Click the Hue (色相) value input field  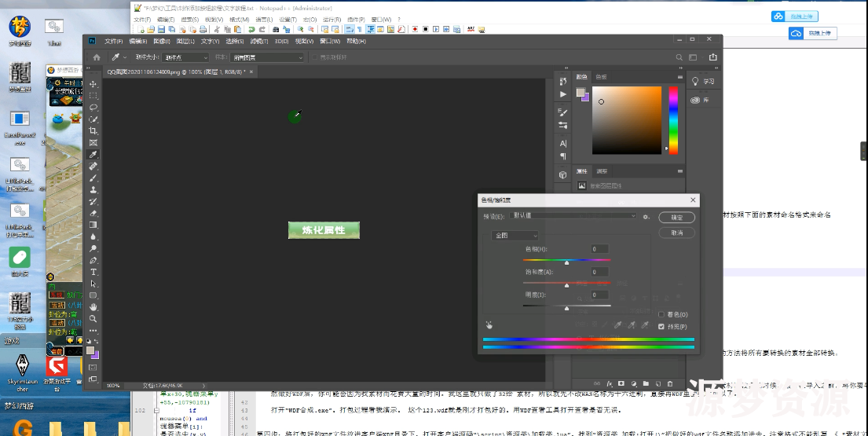599,249
